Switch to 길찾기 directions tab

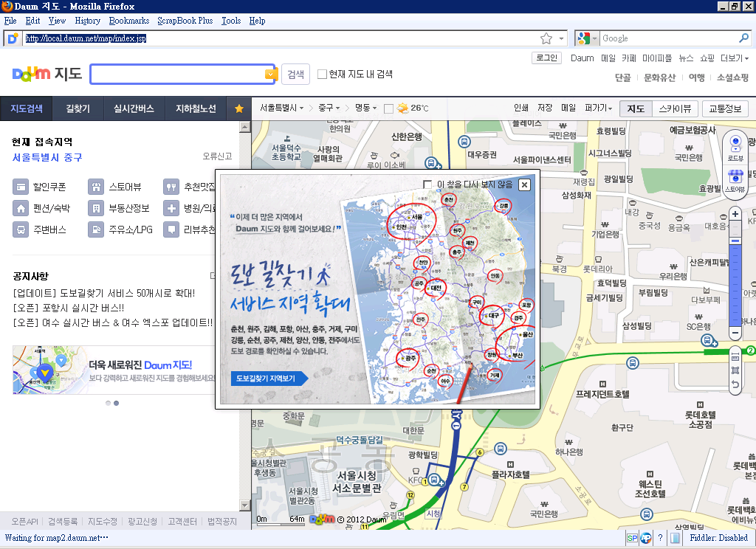pos(78,108)
